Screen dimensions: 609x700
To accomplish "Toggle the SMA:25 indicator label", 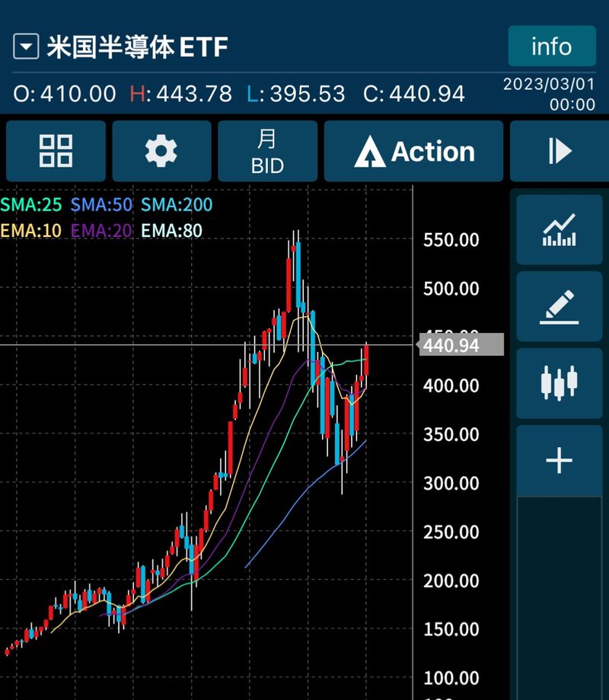I will 31,205.
